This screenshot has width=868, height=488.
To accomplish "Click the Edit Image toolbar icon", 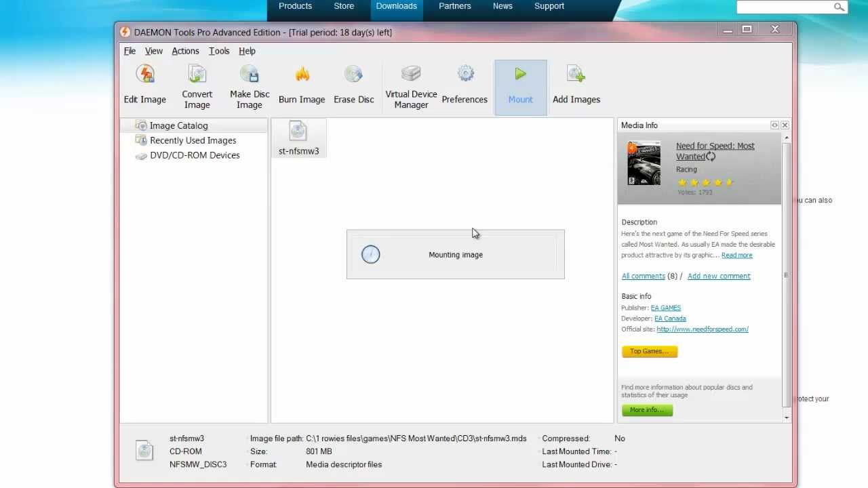I will coord(144,85).
